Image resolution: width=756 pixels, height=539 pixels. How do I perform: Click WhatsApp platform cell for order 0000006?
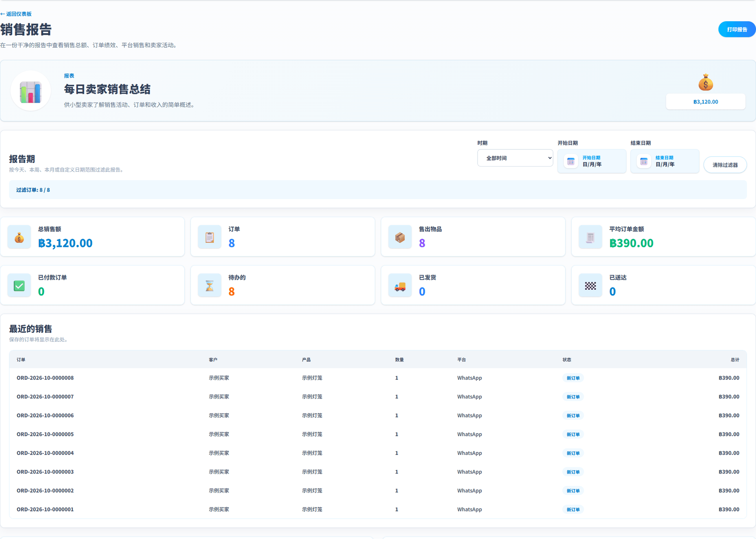pyautogui.click(x=469, y=415)
